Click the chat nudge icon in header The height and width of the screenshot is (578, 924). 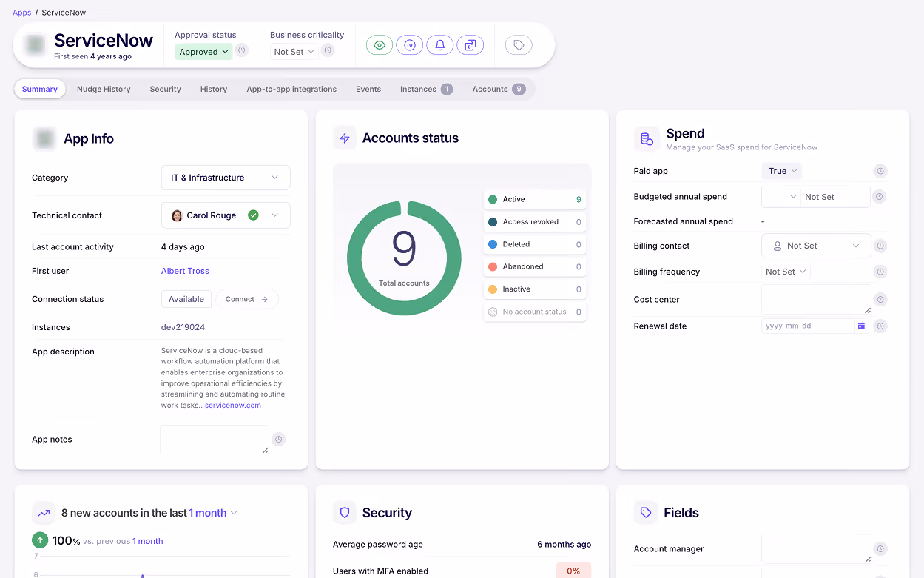410,45
